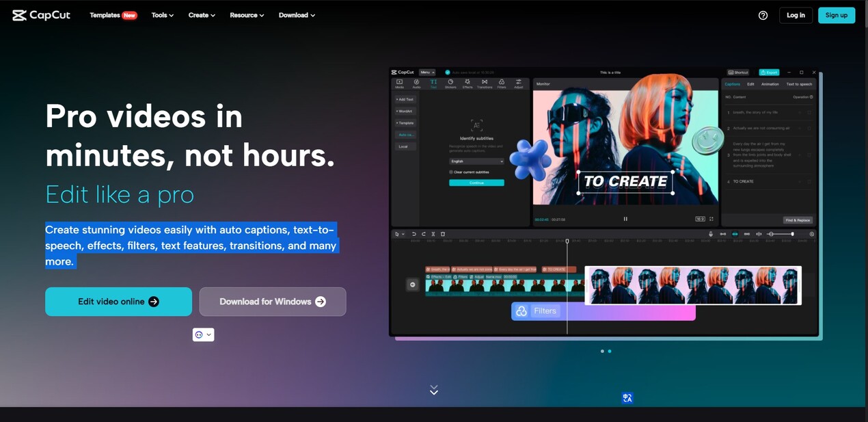The image size is (868, 422).
Task: Click the microphone record icon above the timeline
Action: [711, 234]
